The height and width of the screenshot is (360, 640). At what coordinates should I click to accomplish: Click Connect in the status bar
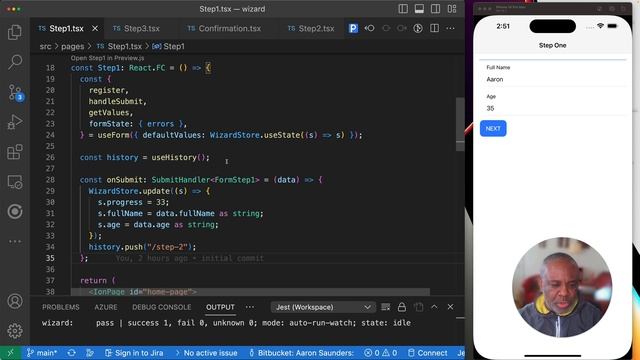click(x=427, y=353)
